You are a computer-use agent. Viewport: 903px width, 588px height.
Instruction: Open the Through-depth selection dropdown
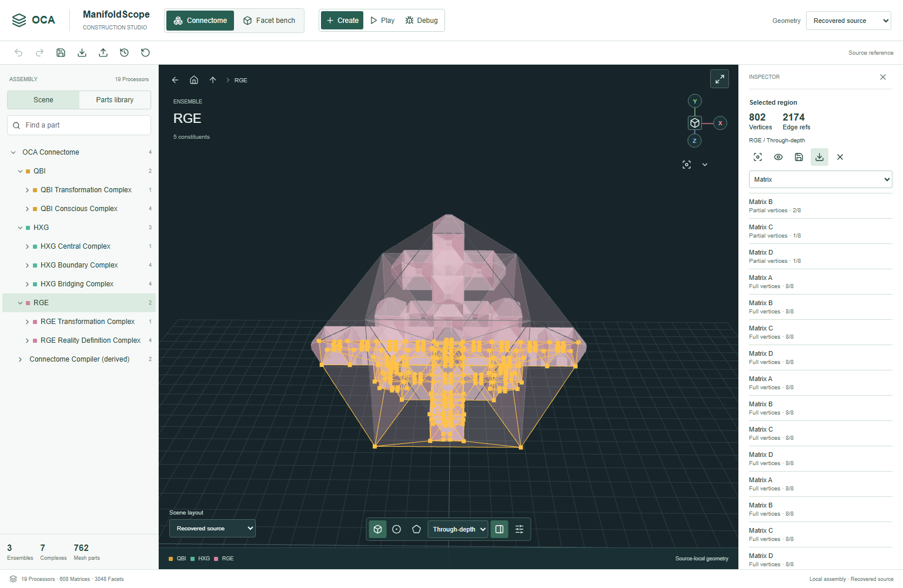point(458,529)
